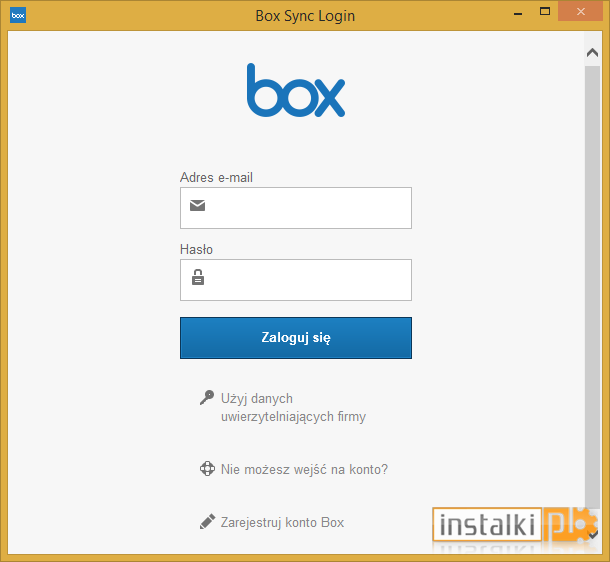Click the scrollbar up arrow
The image size is (610, 562).
[592, 52]
